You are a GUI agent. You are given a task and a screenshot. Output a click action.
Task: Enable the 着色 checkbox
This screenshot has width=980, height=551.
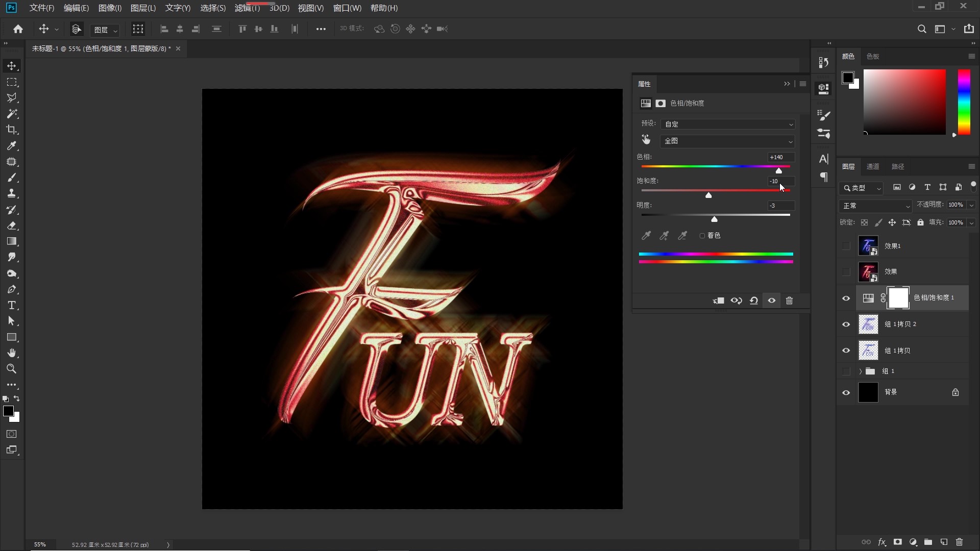coord(702,236)
